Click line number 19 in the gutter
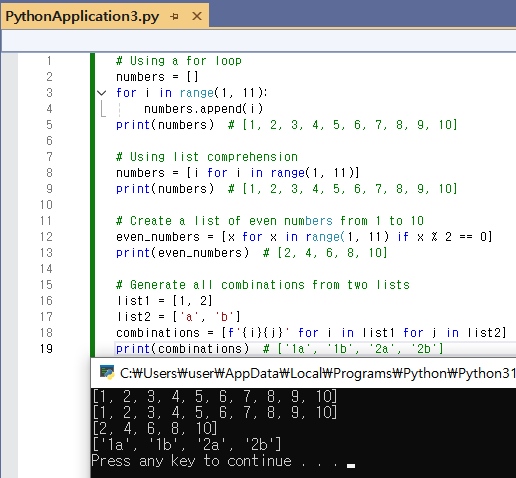The height and width of the screenshot is (478, 516). point(46,349)
